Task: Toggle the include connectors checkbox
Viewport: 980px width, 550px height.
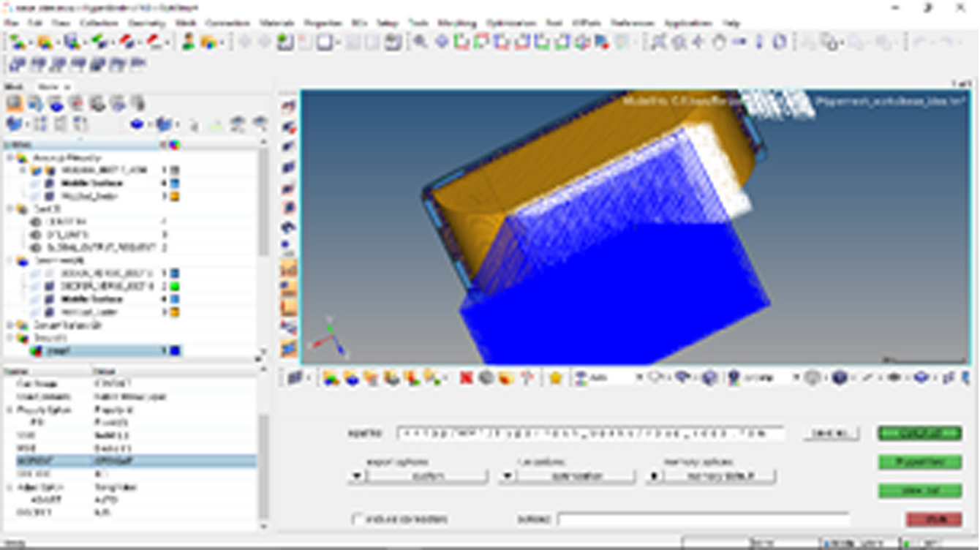Action: tap(358, 519)
